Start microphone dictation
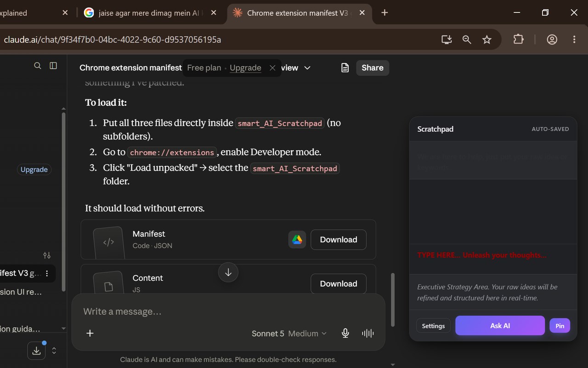Screen dimensions: 588x368 pos(345,333)
